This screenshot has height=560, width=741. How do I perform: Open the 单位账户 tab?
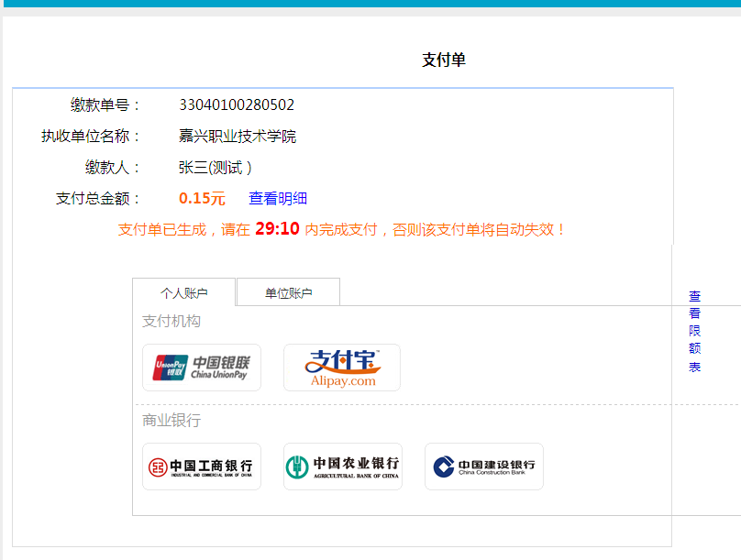coord(288,293)
